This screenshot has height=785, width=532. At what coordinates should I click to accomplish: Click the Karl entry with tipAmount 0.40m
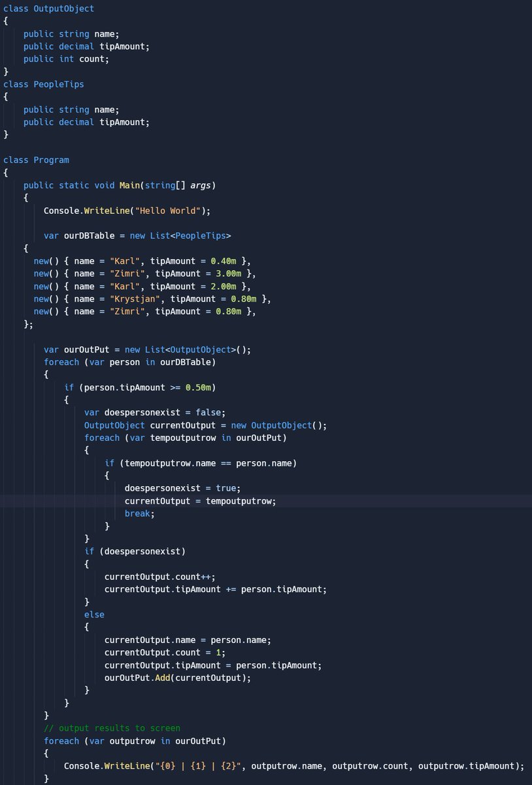point(142,261)
